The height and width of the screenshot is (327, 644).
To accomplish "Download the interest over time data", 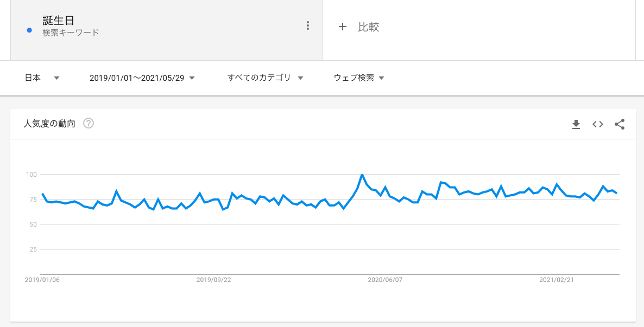I will (x=576, y=124).
